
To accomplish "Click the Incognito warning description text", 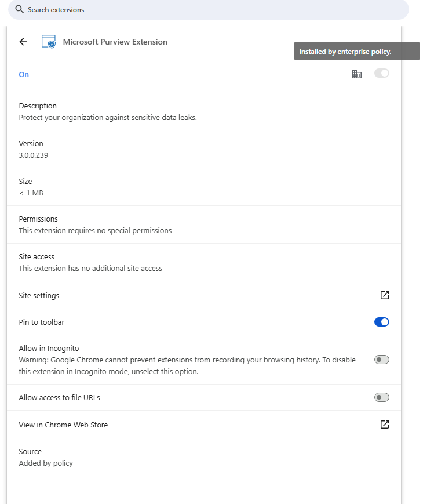I will (x=187, y=366).
